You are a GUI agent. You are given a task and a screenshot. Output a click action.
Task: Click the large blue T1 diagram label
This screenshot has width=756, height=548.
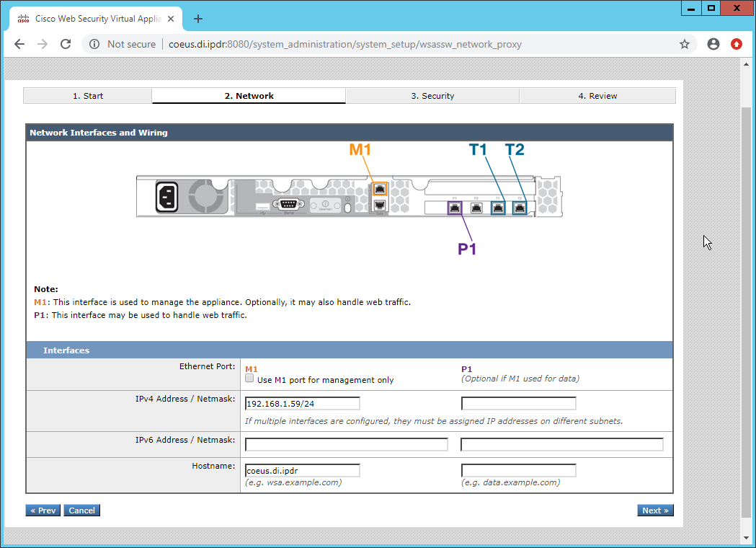coord(478,149)
